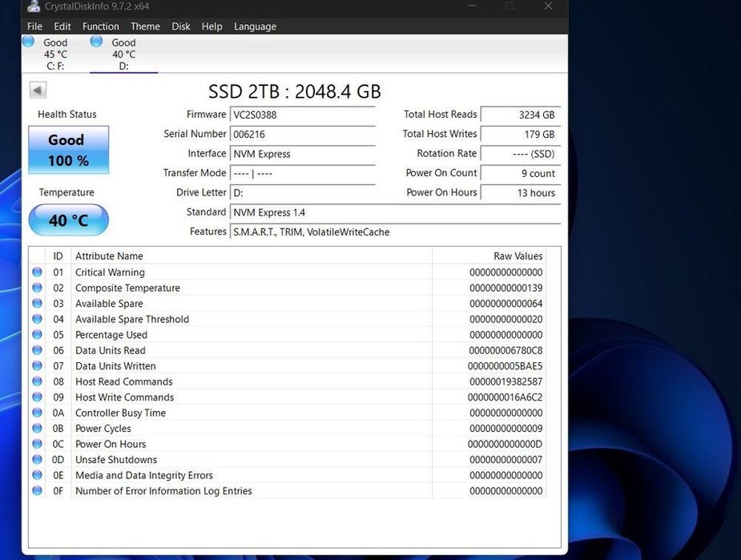
Task: Select the Power Cycles attribute name
Action: pyautogui.click(x=103, y=428)
